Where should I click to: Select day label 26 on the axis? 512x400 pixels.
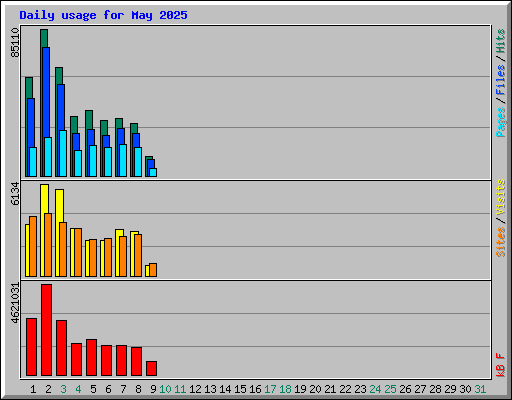tap(405, 389)
